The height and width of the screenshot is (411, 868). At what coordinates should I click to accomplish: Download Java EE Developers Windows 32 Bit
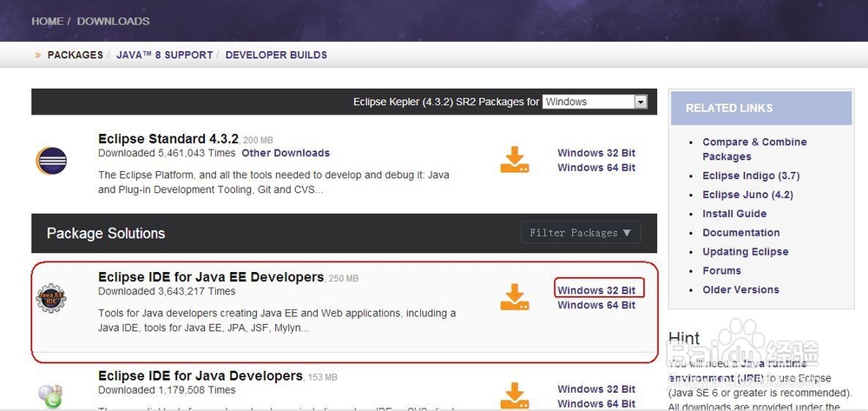tap(596, 290)
